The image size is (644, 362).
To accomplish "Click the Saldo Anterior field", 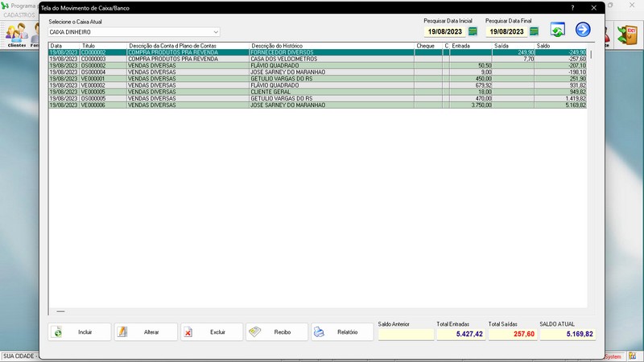I will (x=406, y=334).
